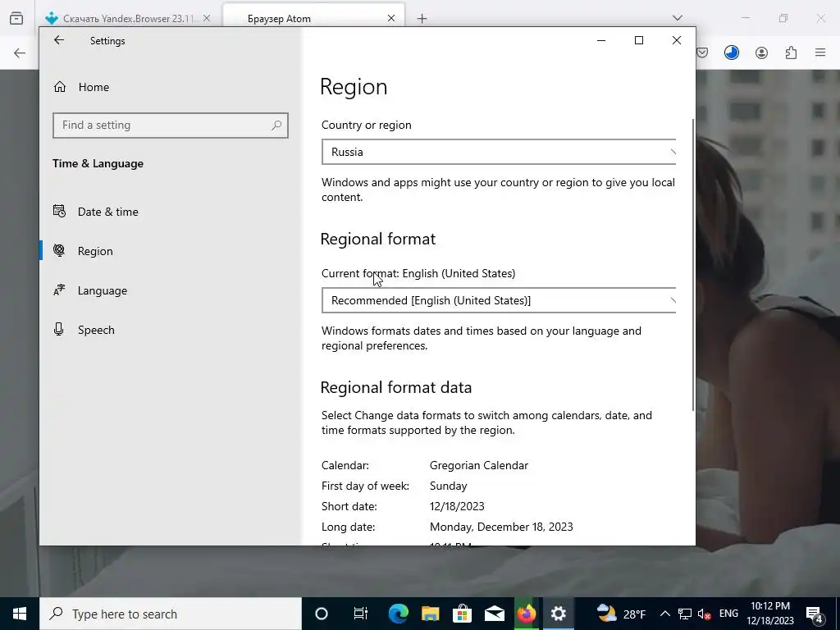Click First day of week value Sunday
The image size is (840, 630).
pos(449,486)
